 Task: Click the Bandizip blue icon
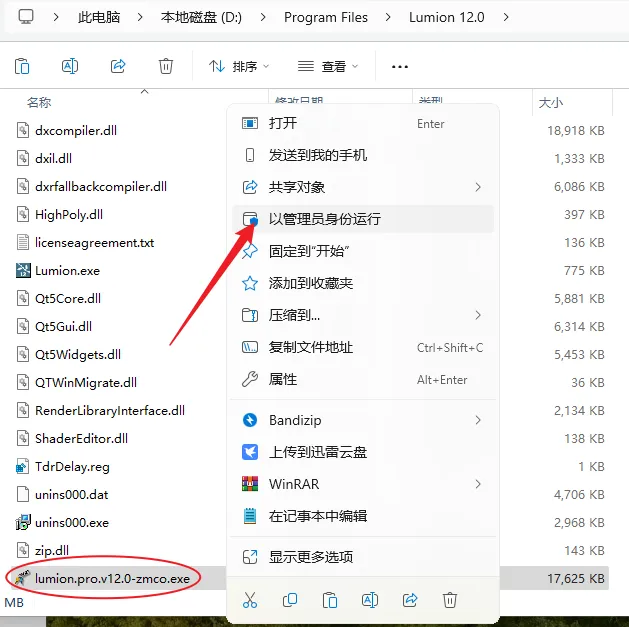[250, 420]
